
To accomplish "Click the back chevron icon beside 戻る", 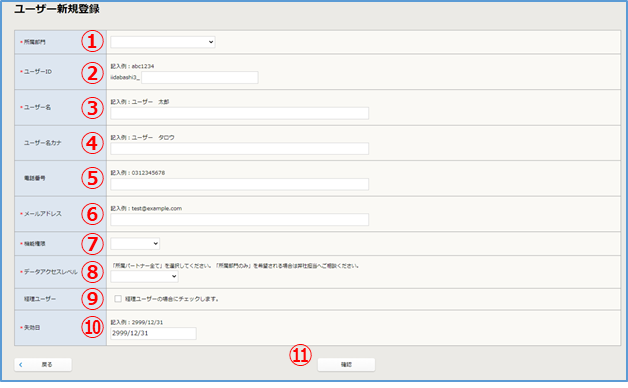I will [21, 365].
